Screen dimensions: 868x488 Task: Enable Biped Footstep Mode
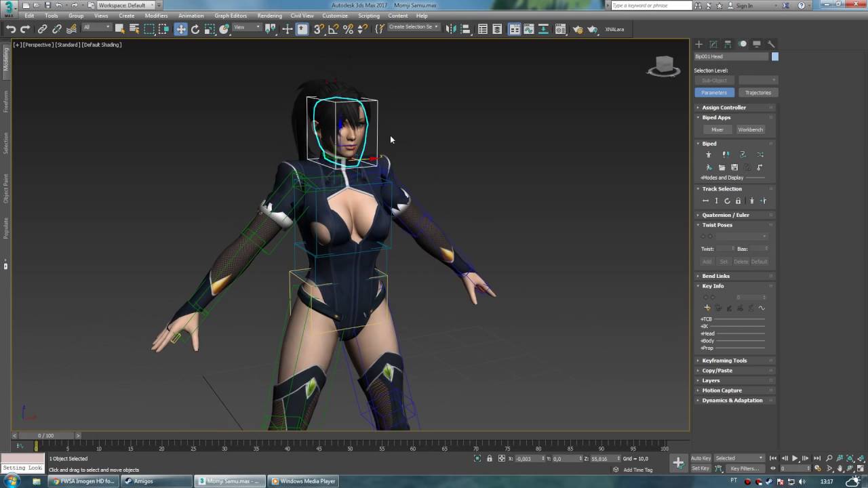coord(726,155)
